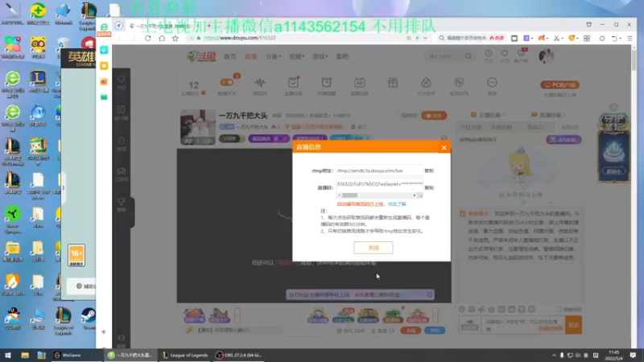Image resolution: width=644 pixels, height=362 pixels.
Task: Click the orange PC客户端 button
Action: pyautogui.click(x=559, y=85)
